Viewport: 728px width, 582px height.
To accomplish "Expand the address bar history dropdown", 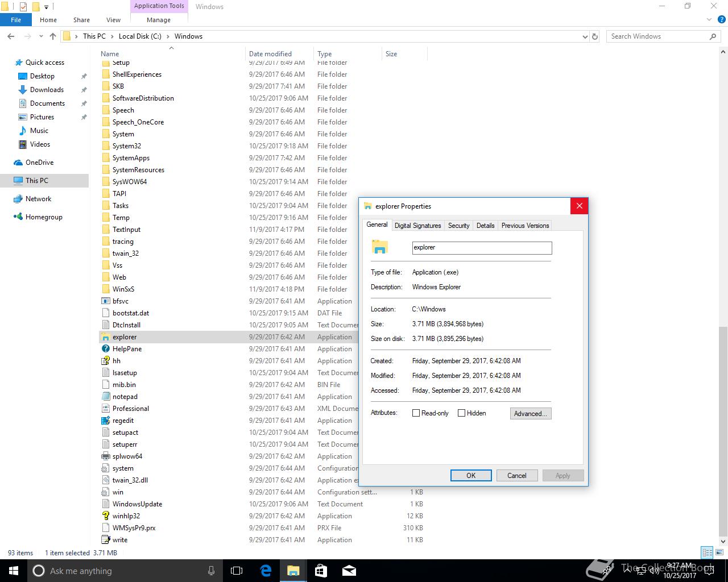I will (x=585, y=36).
